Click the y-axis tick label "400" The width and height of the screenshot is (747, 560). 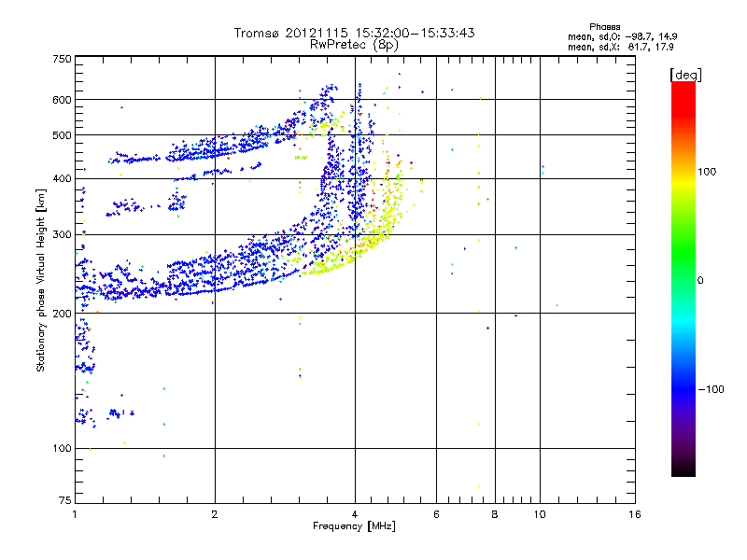[63, 178]
